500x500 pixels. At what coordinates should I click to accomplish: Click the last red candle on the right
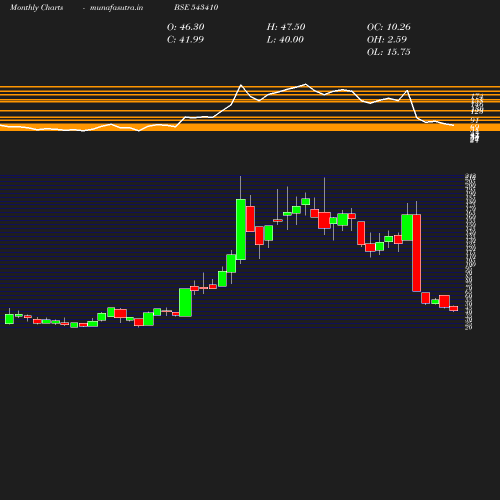click(x=454, y=308)
